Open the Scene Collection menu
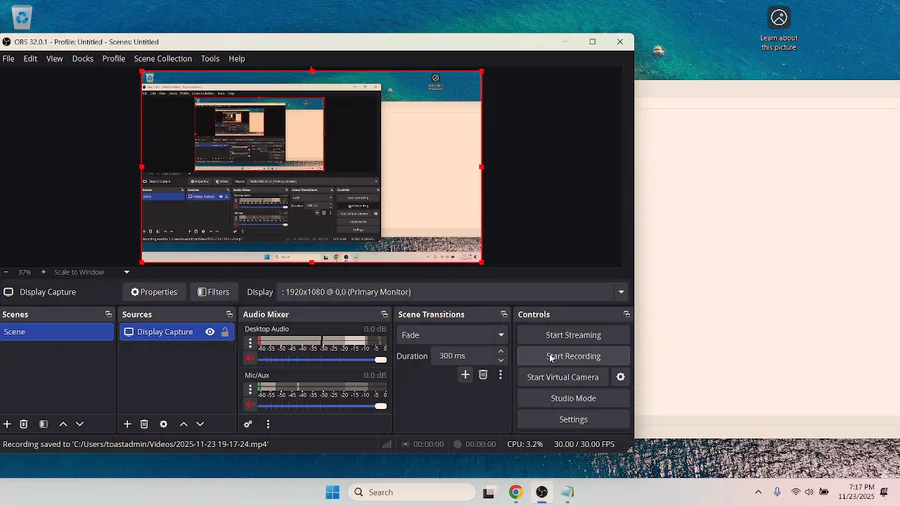Viewport: 900px width, 506px height. pyautogui.click(x=162, y=59)
